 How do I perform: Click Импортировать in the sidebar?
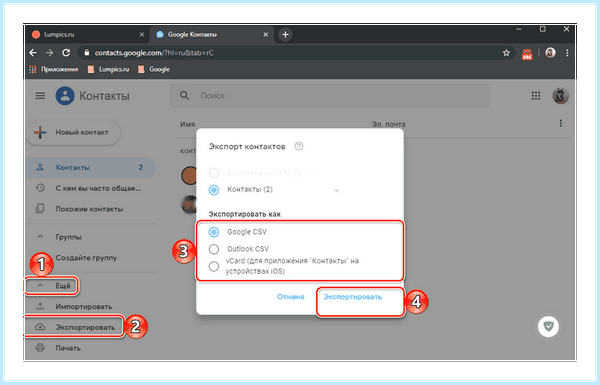[x=84, y=307]
